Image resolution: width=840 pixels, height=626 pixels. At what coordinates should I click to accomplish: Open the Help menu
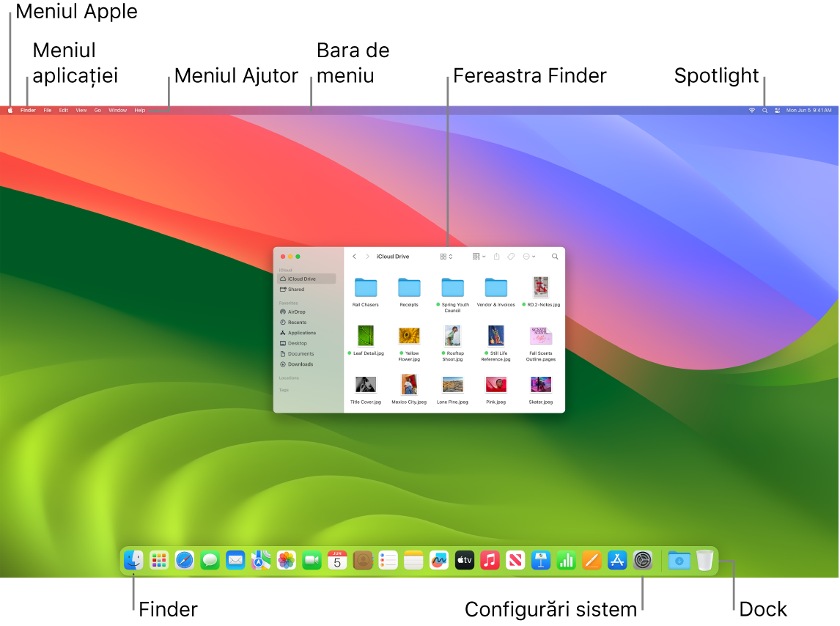[x=139, y=110]
